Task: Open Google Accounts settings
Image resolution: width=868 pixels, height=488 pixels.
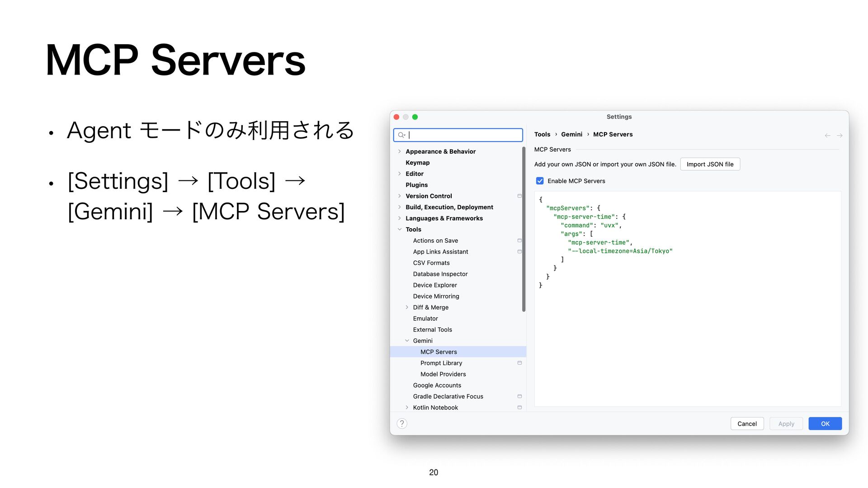Action: pos(437,385)
